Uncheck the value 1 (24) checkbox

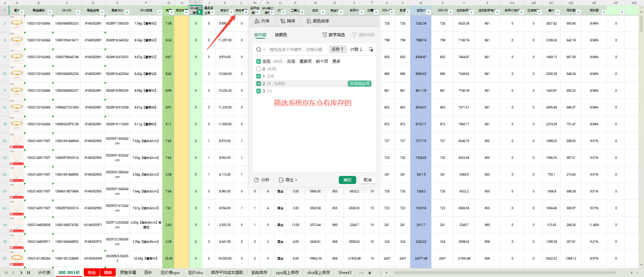259,76
